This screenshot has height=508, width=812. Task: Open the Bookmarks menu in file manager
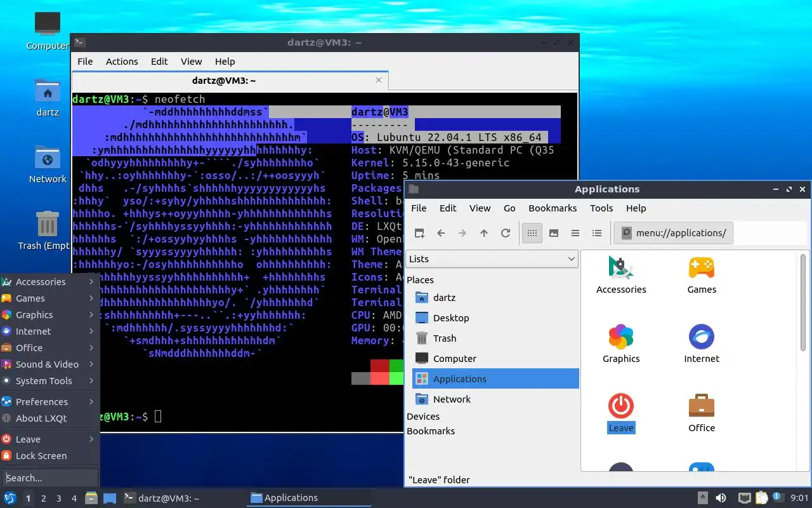pyautogui.click(x=553, y=208)
